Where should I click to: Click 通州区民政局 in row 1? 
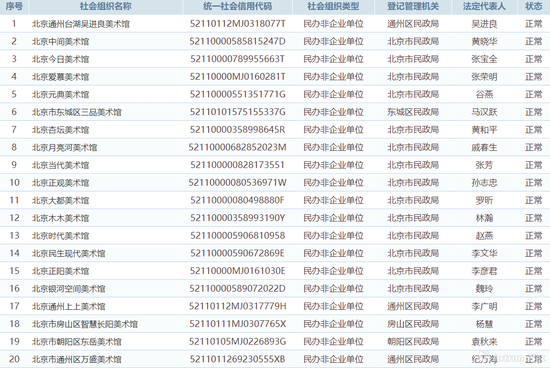(413, 24)
